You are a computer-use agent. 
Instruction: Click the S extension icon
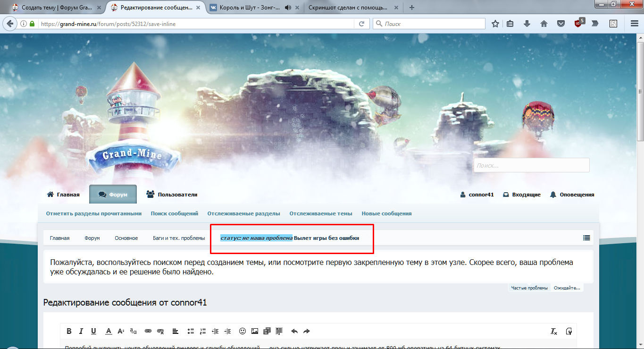[x=613, y=24]
